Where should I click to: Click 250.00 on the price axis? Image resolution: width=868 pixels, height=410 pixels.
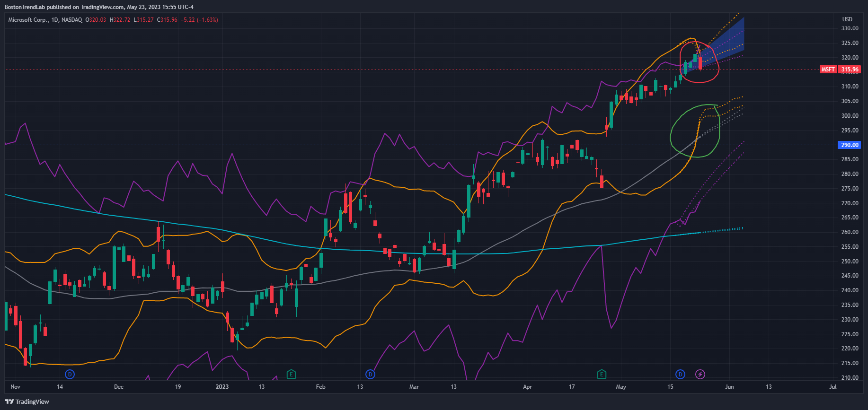pyautogui.click(x=850, y=262)
